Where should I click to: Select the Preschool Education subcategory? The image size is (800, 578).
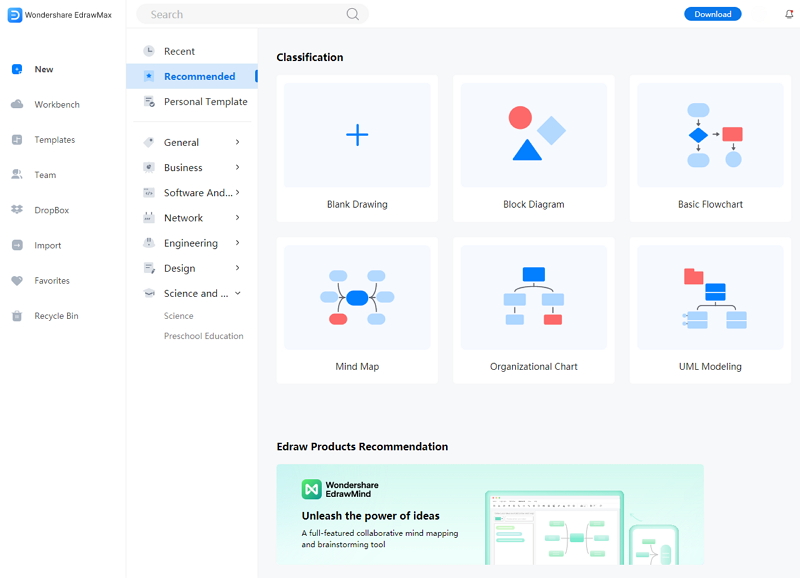tap(204, 336)
